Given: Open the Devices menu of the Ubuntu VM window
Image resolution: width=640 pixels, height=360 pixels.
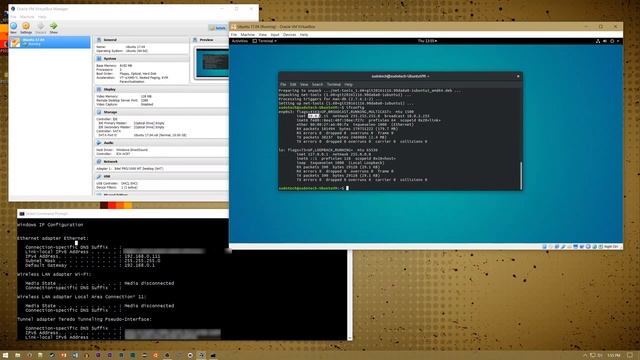Looking at the screenshot, I should 289,35.
